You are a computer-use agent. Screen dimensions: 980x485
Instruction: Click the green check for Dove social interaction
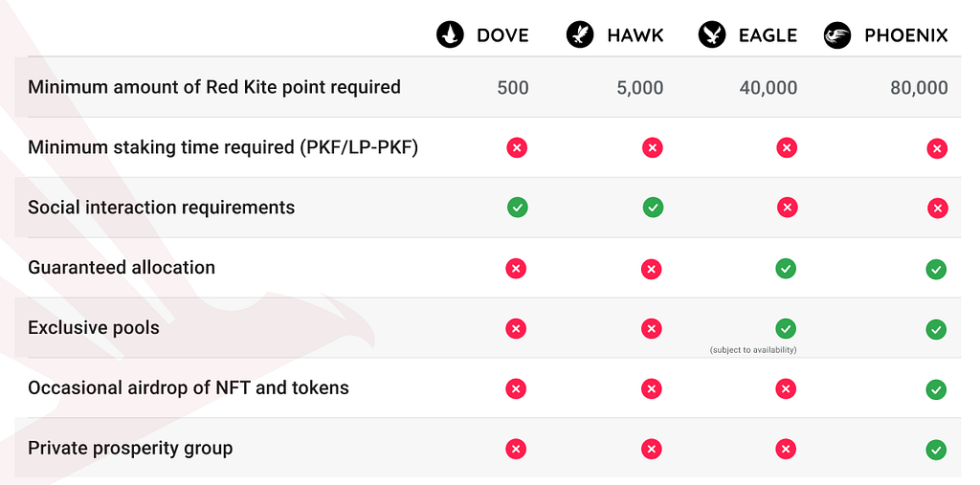[518, 207]
